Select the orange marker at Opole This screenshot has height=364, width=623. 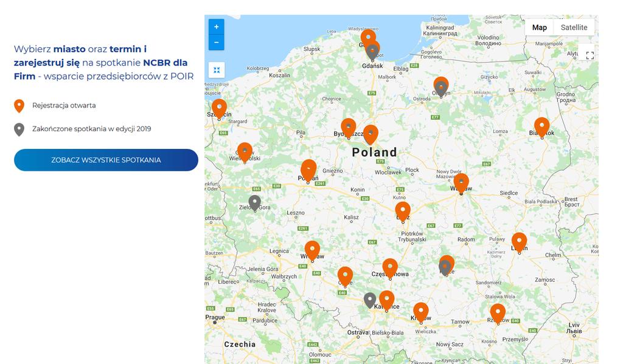(x=346, y=276)
